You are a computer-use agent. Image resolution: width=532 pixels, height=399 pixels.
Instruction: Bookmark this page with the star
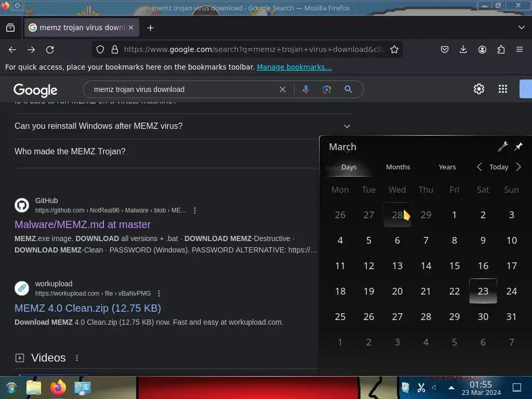pos(394,49)
